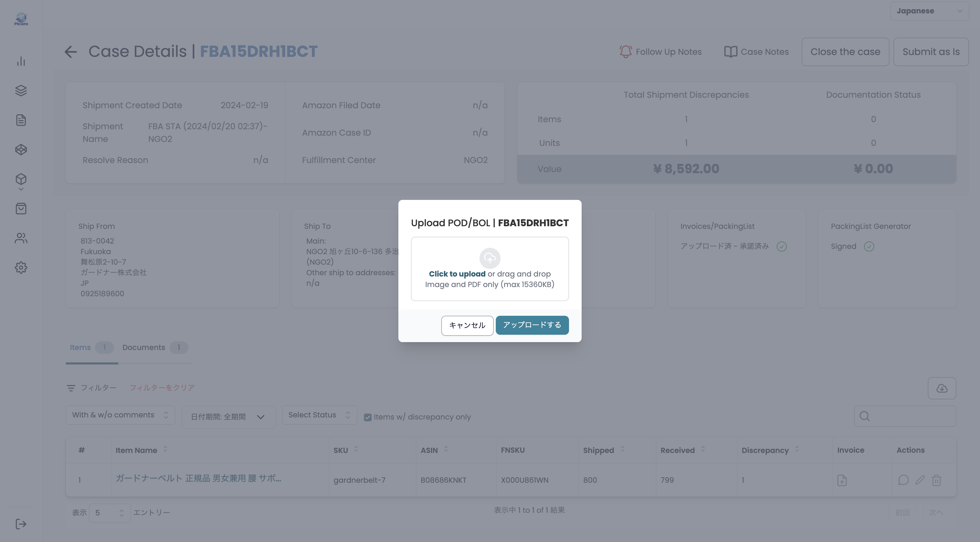The image size is (980, 542).
Task: Click フィルターをクリア link
Action: tap(162, 388)
